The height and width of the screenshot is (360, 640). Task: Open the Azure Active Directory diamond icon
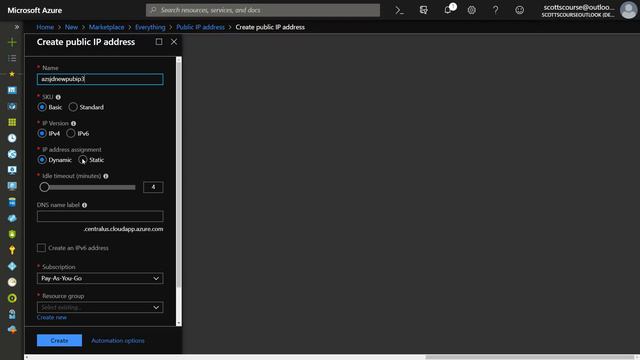12,266
